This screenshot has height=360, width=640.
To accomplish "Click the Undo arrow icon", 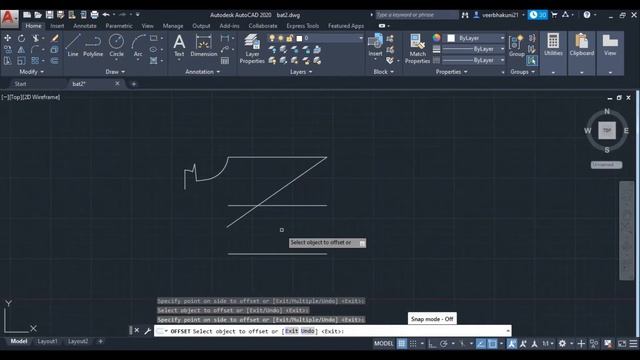I will (x=106, y=15).
